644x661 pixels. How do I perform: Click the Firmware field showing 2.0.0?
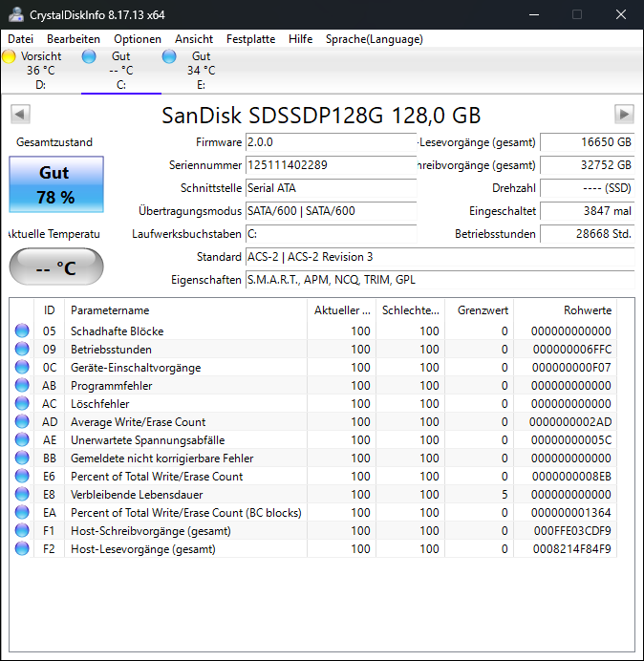coord(331,142)
